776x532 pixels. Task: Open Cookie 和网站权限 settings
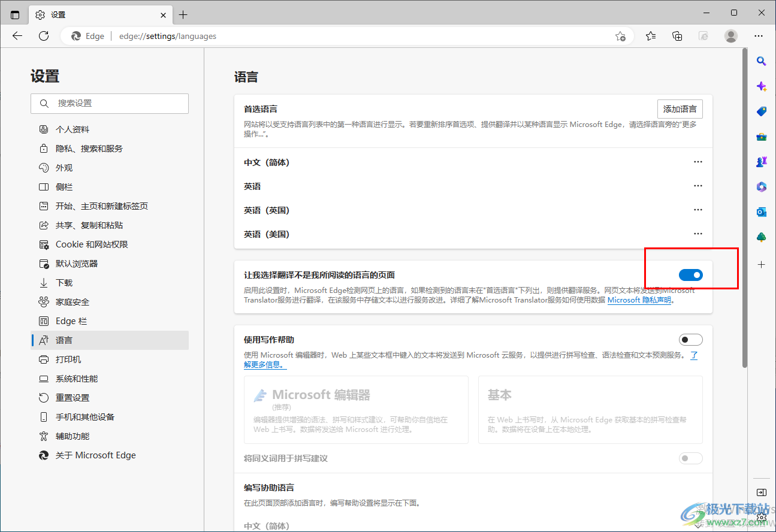point(110,244)
